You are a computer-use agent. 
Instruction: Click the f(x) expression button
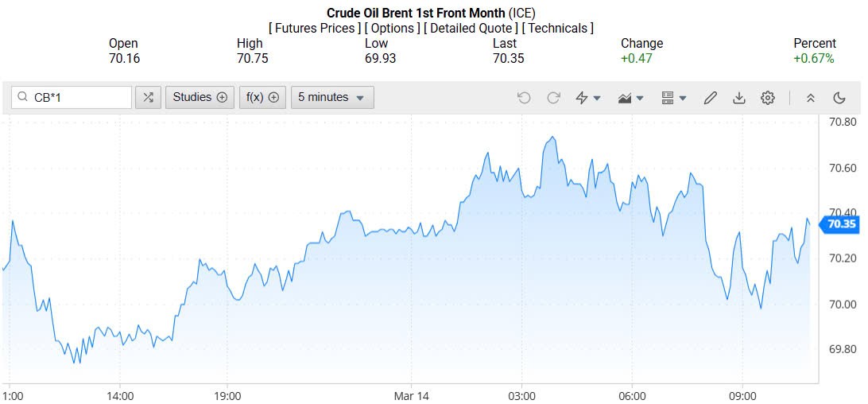coord(262,97)
